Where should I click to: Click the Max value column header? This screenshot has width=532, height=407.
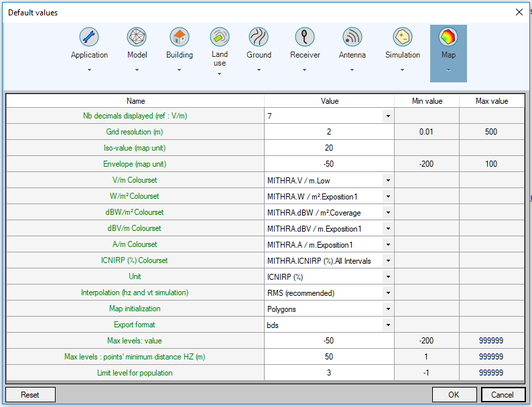[x=492, y=101]
